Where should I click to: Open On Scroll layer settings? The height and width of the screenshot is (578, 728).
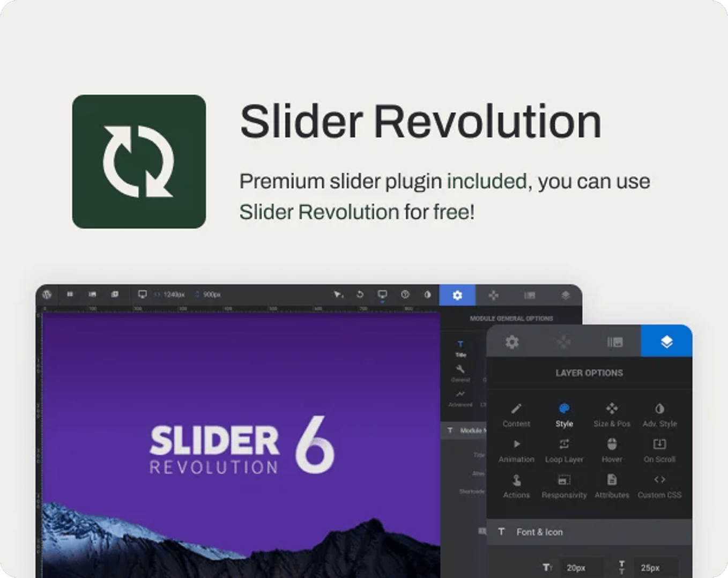(659, 451)
